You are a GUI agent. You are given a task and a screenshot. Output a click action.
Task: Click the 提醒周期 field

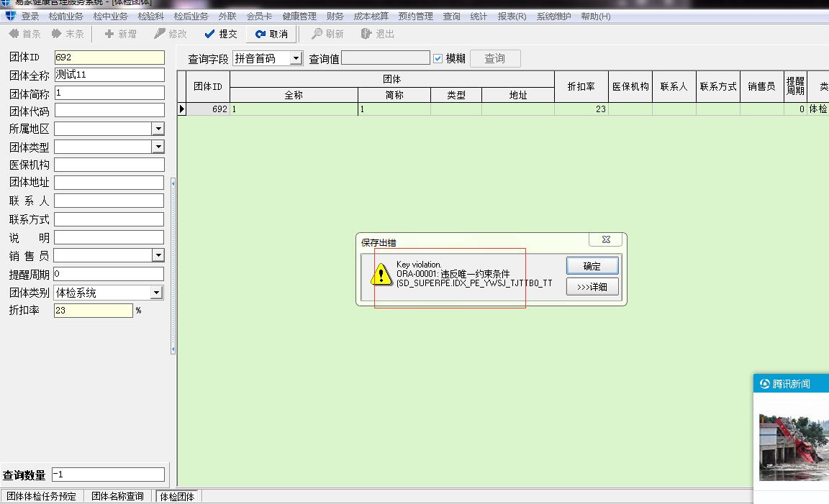tap(109, 274)
